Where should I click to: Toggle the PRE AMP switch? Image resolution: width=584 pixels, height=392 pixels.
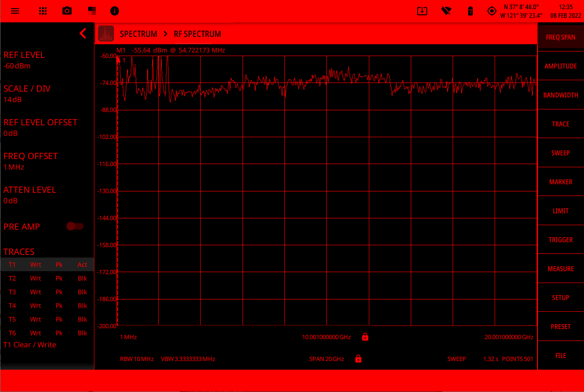tap(75, 226)
